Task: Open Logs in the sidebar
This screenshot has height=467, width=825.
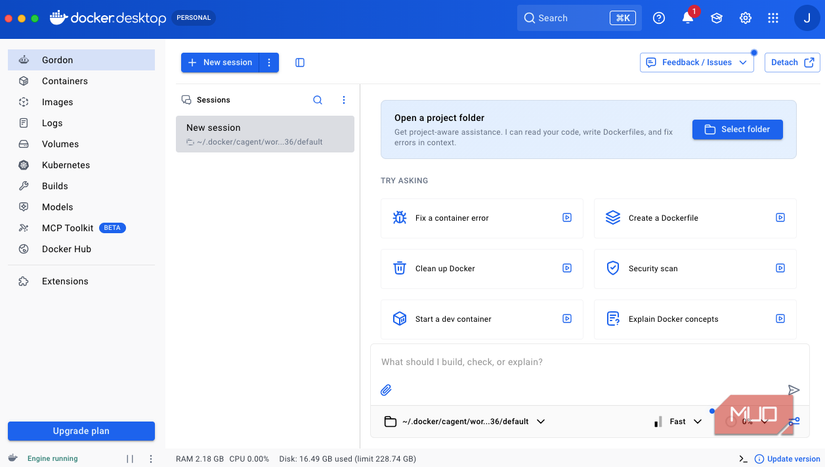Action: (x=81, y=123)
